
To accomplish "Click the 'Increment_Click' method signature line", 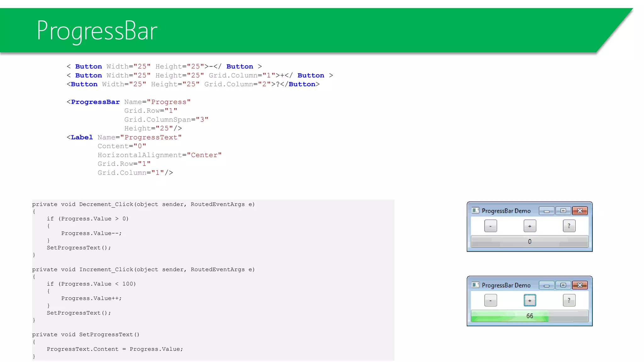I will [x=143, y=269].
